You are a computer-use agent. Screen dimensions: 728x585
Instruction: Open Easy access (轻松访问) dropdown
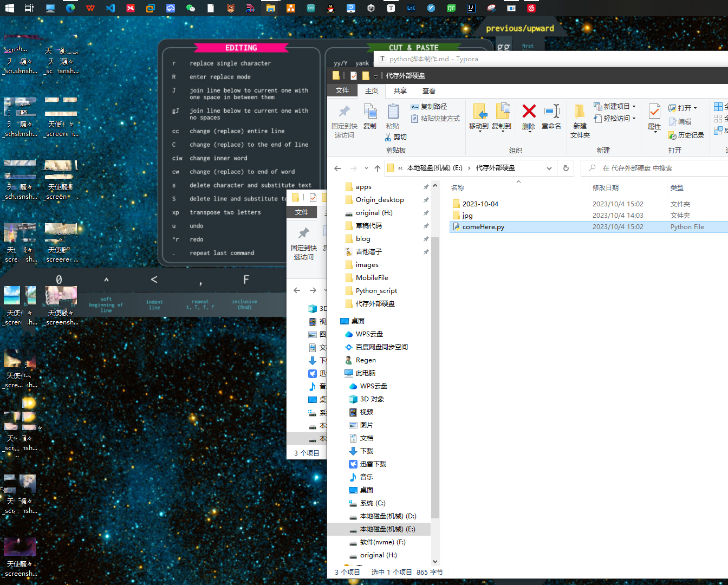coord(615,118)
